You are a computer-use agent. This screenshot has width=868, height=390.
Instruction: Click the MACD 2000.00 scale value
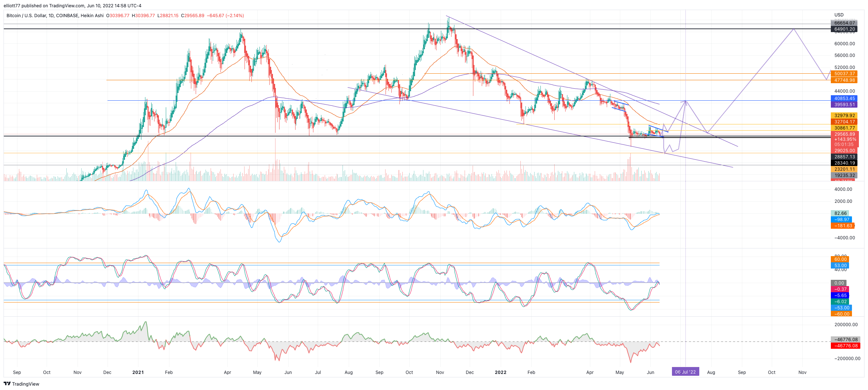click(843, 201)
